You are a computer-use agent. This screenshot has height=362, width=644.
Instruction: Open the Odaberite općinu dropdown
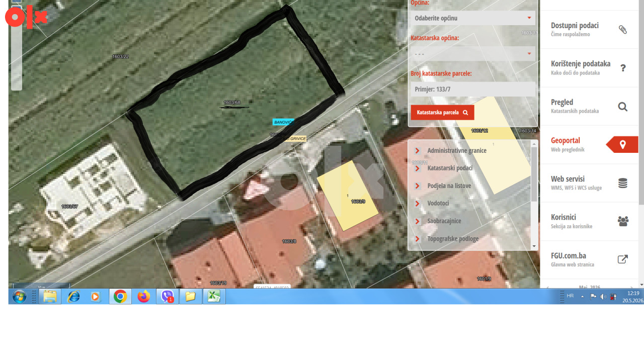tap(473, 18)
